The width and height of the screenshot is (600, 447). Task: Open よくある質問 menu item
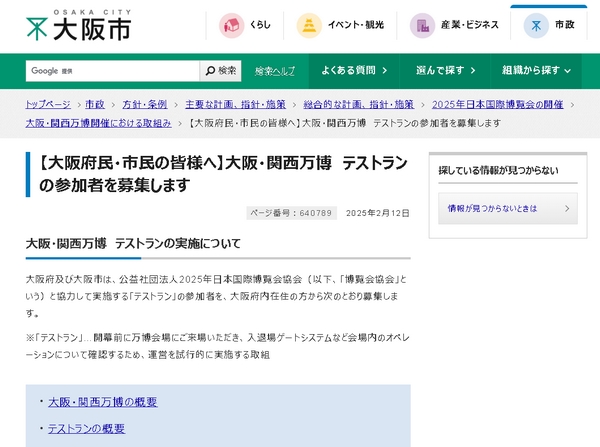pos(354,71)
